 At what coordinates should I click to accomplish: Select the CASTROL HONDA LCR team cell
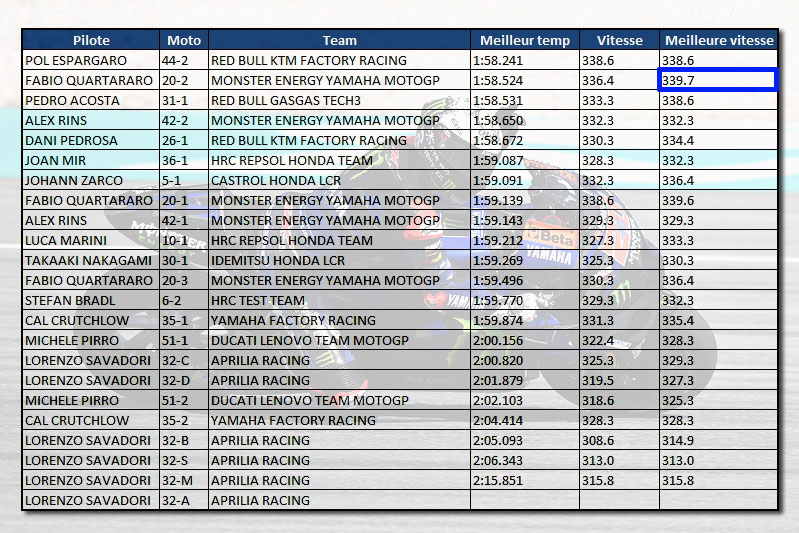[339, 180]
